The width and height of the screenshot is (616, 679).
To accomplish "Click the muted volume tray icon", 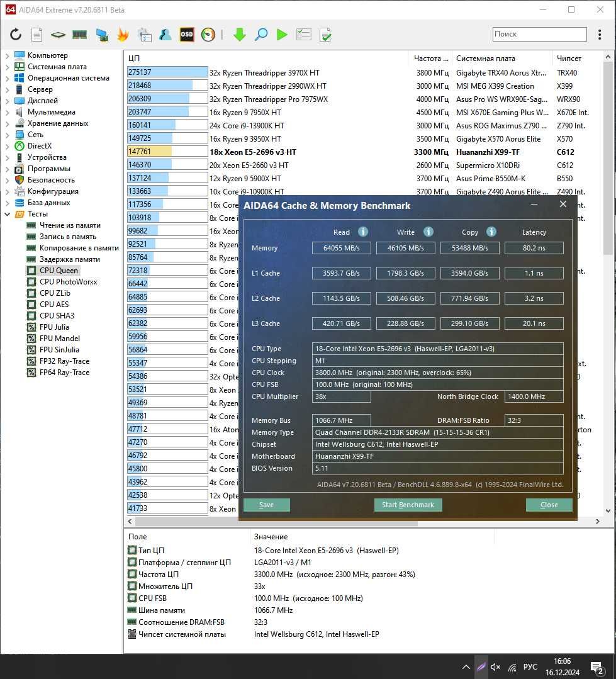I will (496, 667).
